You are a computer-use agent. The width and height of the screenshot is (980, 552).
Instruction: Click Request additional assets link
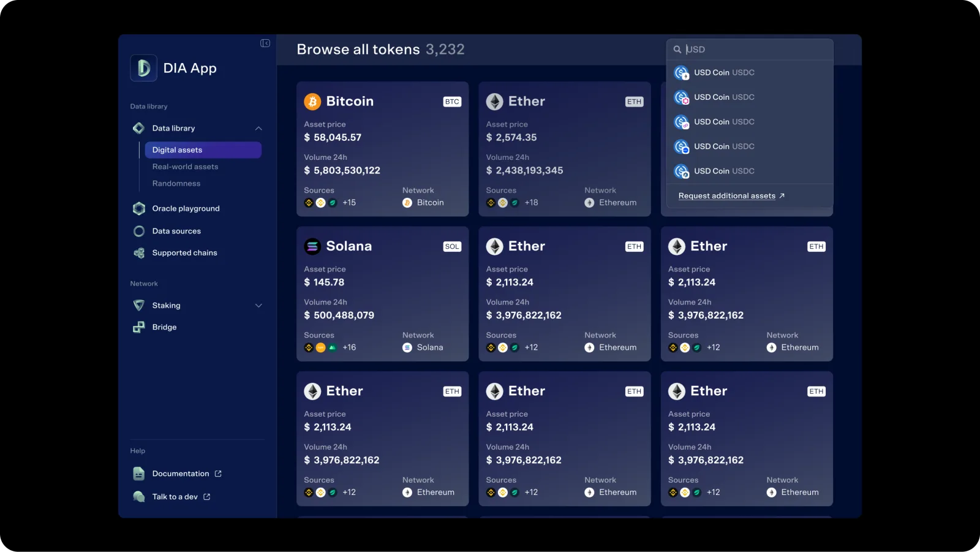click(727, 196)
